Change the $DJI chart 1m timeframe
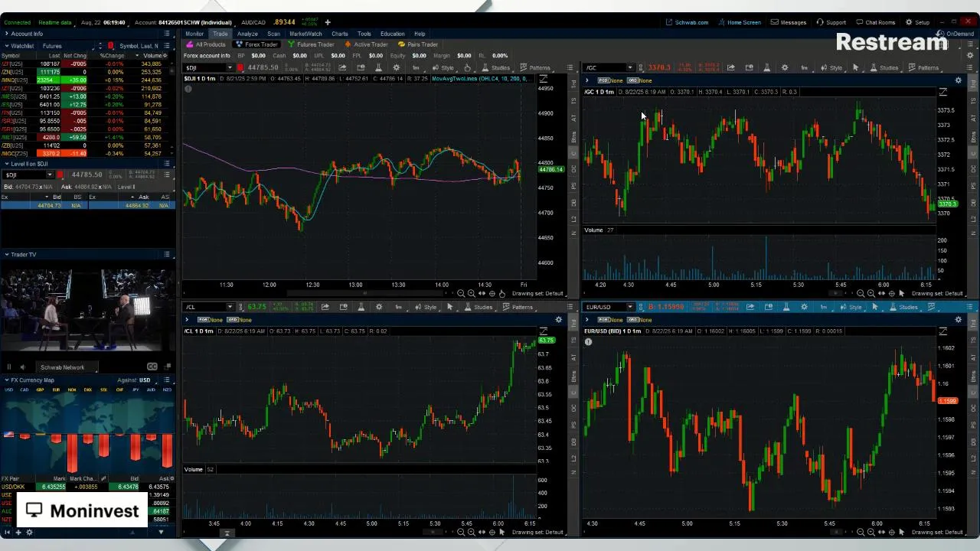 pyautogui.click(x=416, y=67)
